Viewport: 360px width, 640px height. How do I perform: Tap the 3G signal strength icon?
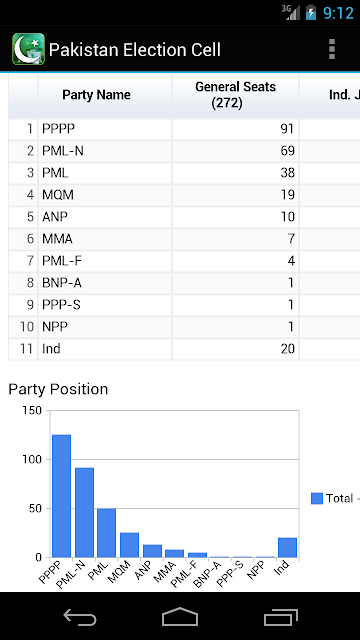292,12
